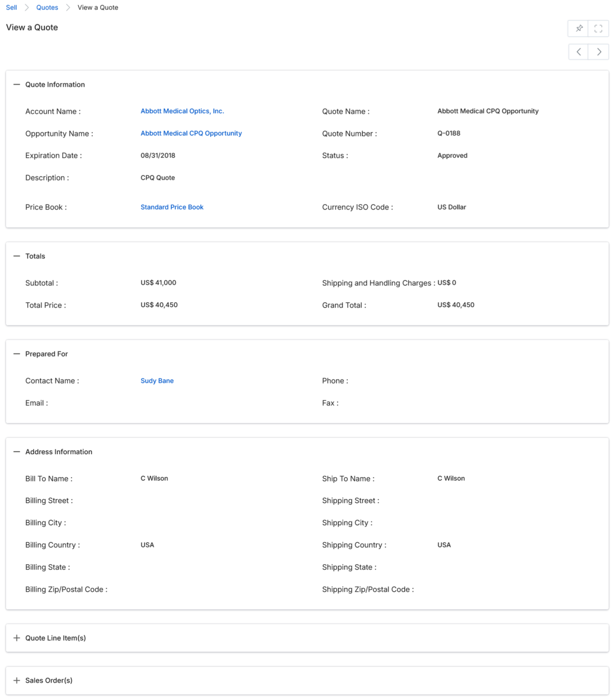Select the quote number Q-0188

[449, 133]
